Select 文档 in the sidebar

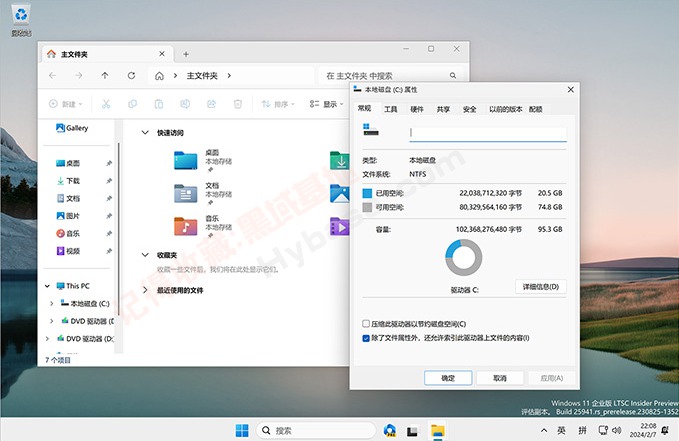(68, 198)
